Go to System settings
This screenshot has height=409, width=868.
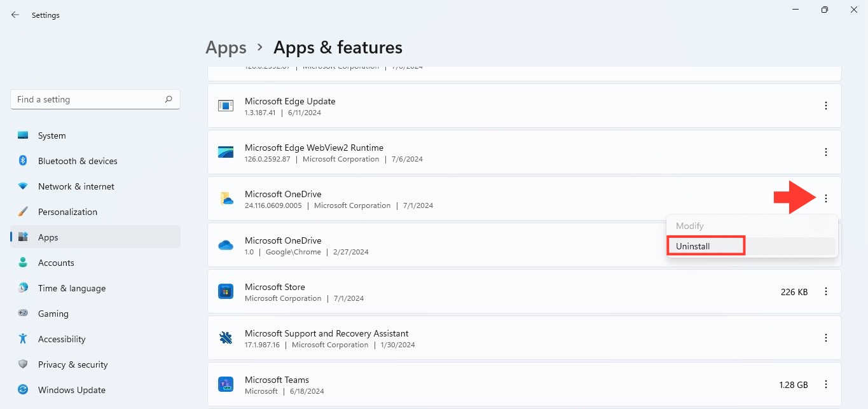pyautogui.click(x=95, y=135)
